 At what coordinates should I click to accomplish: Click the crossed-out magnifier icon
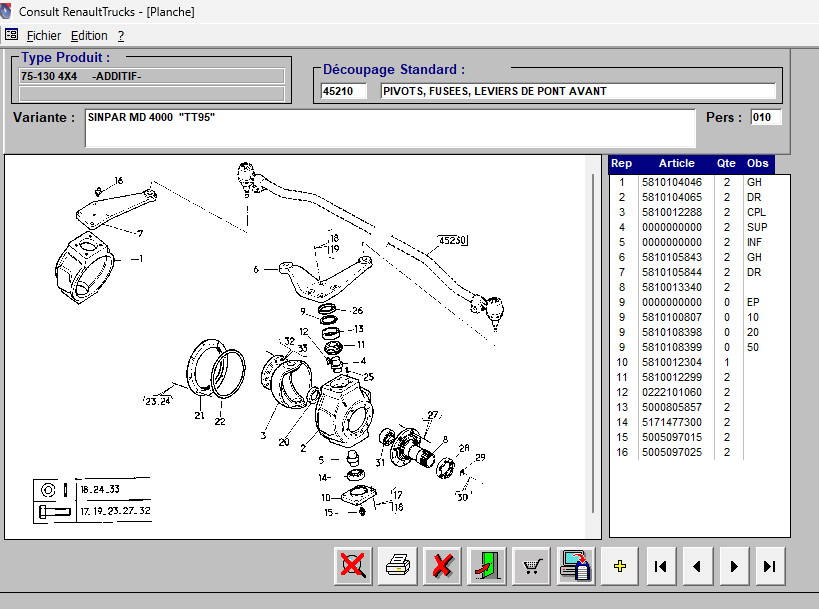[x=352, y=566]
